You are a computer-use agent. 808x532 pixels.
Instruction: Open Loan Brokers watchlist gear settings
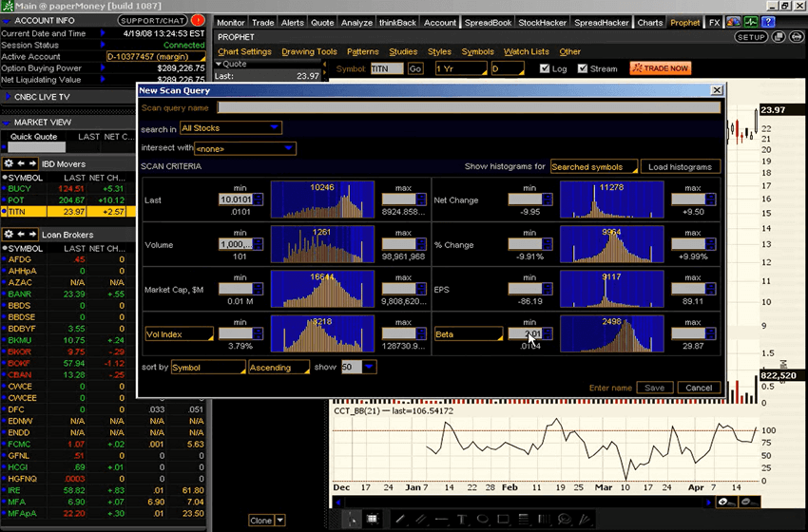point(9,235)
